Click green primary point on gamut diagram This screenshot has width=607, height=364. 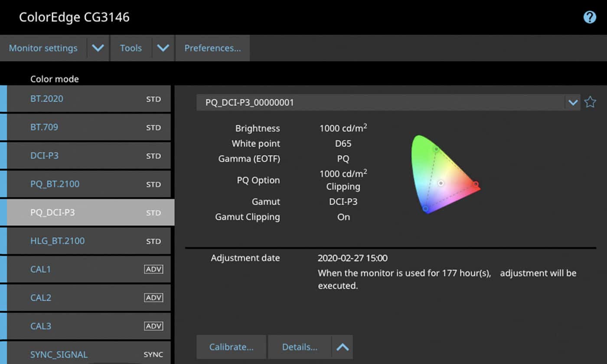tap(436, 149)
